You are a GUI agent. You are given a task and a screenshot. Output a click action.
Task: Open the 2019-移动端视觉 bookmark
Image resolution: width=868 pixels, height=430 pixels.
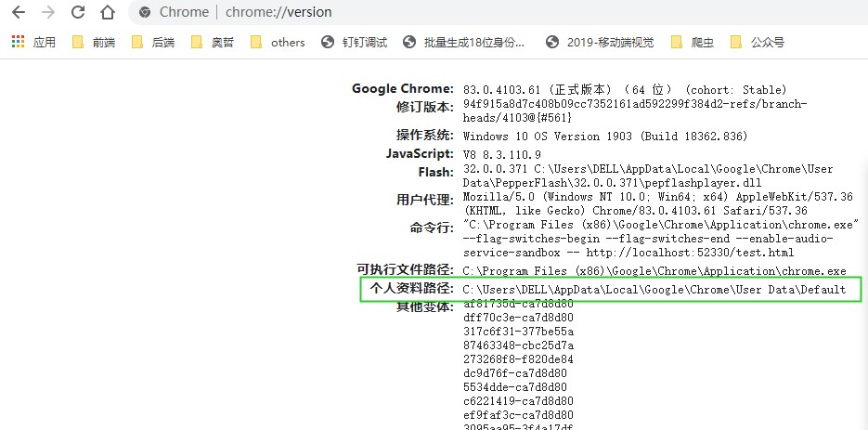point(600,42)
